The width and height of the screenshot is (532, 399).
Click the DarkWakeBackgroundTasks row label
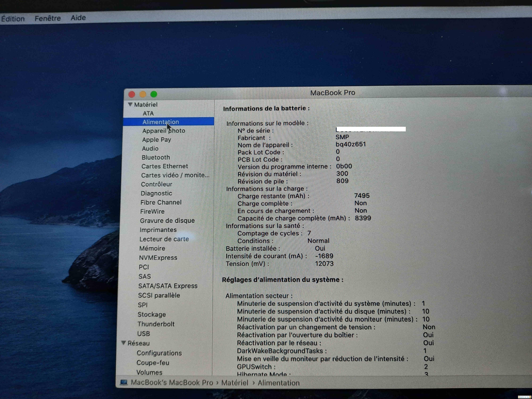point(282,351)
